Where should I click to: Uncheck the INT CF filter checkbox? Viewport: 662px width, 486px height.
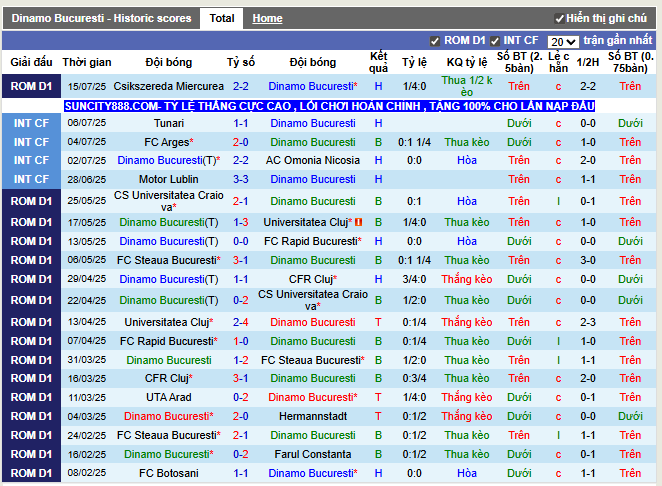(495, 41)
